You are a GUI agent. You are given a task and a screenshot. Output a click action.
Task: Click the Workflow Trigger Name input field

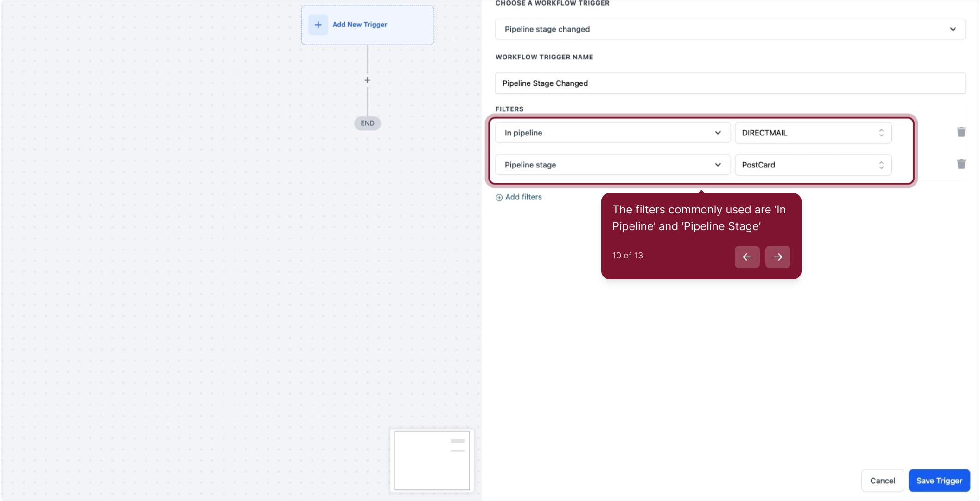tap(730, 83)
